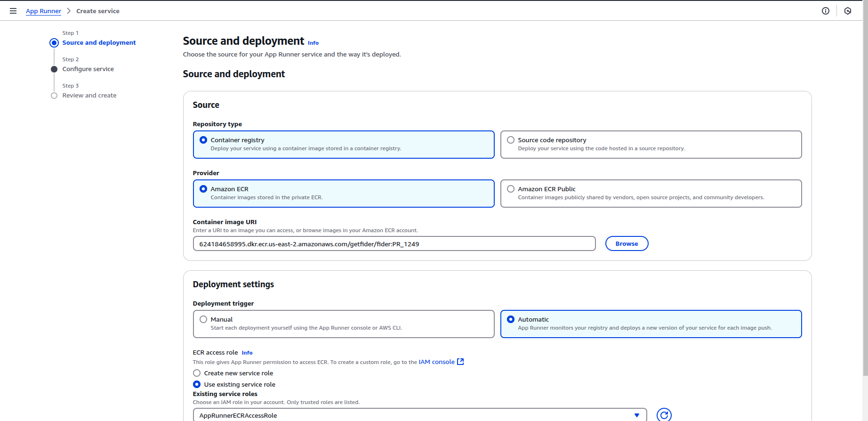Screen dimensions: 868x421
Task: Select the Source code repository option
Action: coord(511,140)
